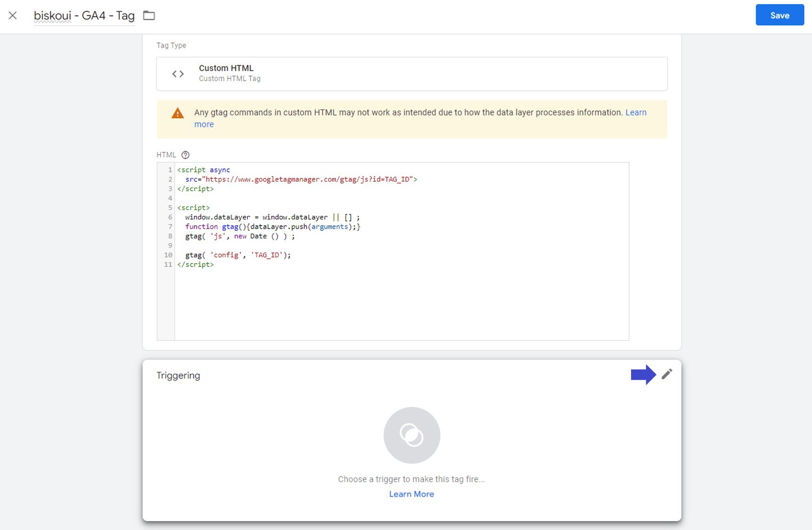Edit triggering with the pencil icon
This screenshot has width=812, height=530.
[666, 374]
